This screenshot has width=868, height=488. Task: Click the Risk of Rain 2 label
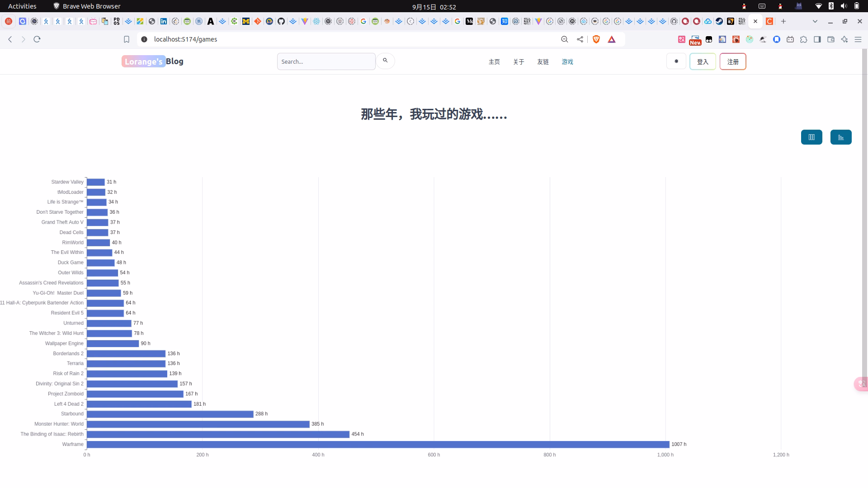coord(68,374)
